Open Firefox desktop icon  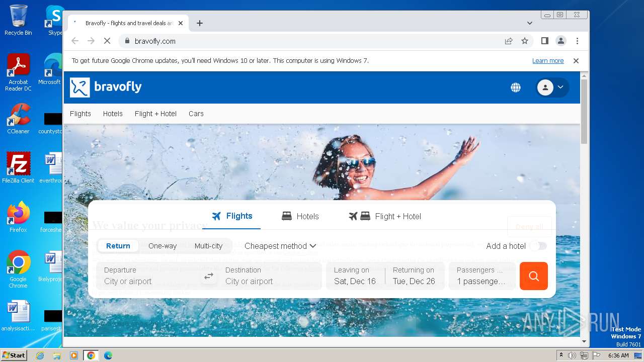[18, 217]
